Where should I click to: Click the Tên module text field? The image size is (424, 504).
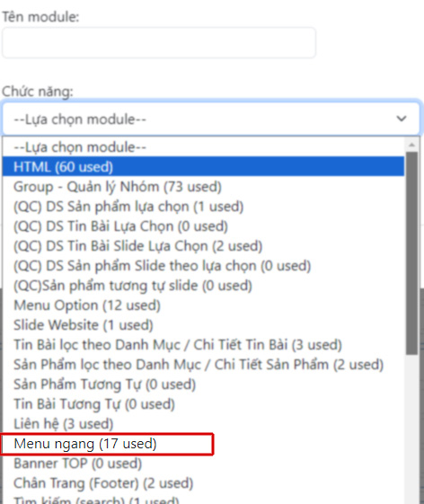159,42
